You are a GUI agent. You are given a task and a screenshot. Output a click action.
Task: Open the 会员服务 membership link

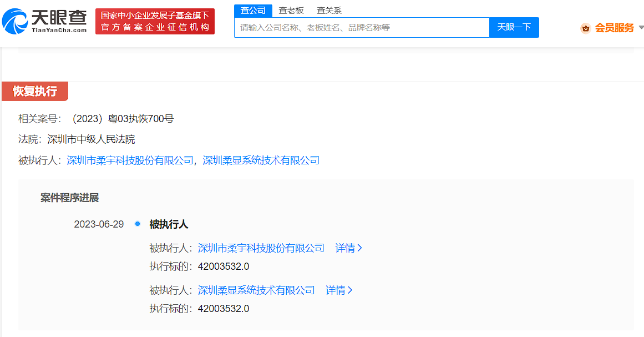614,28
